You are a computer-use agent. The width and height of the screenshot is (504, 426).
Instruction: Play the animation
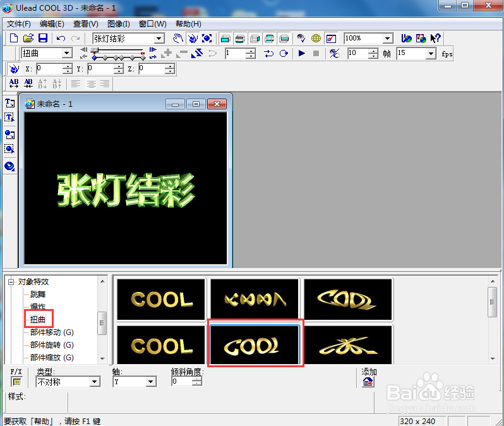click(x=301, y=53)
